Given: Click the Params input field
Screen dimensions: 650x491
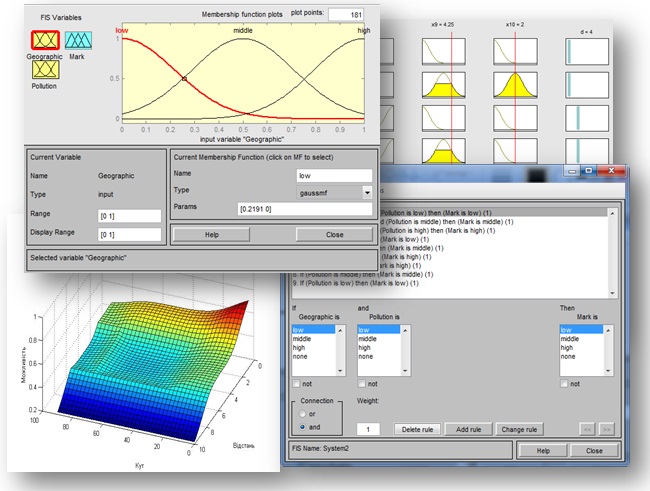Looking at the screenshot, I should [304, 209].
